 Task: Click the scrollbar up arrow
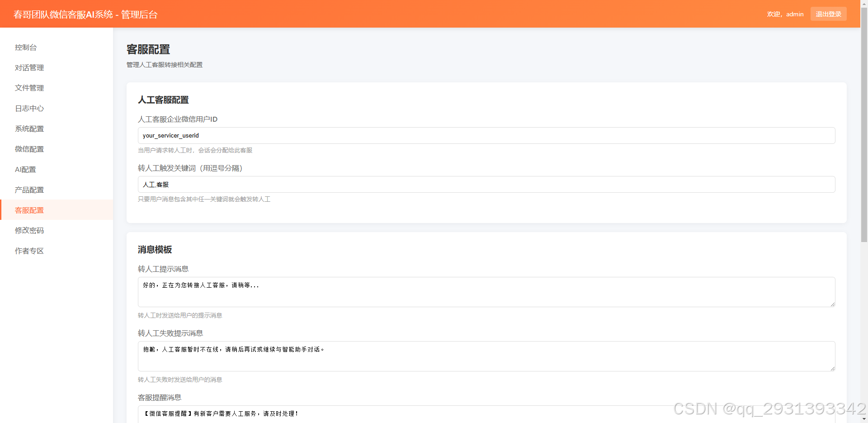click(x=864, y=3)
